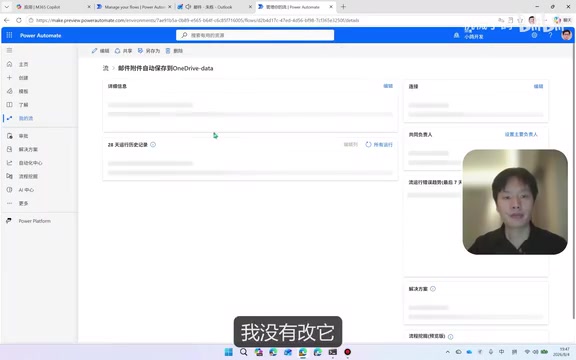Viewport: 576px width, 360px height.
Task: Switch to Outlook mail browser tab
Action: (x=214, y=7)
